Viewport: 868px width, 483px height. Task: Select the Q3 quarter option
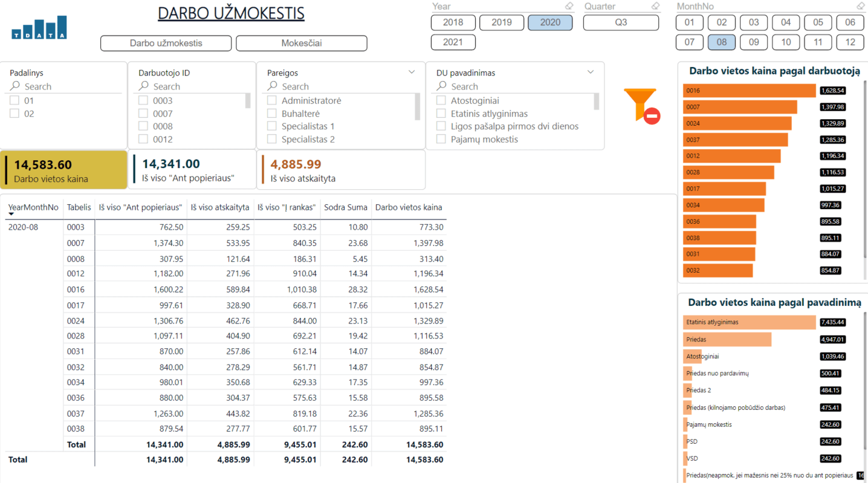tap(621, 22)
